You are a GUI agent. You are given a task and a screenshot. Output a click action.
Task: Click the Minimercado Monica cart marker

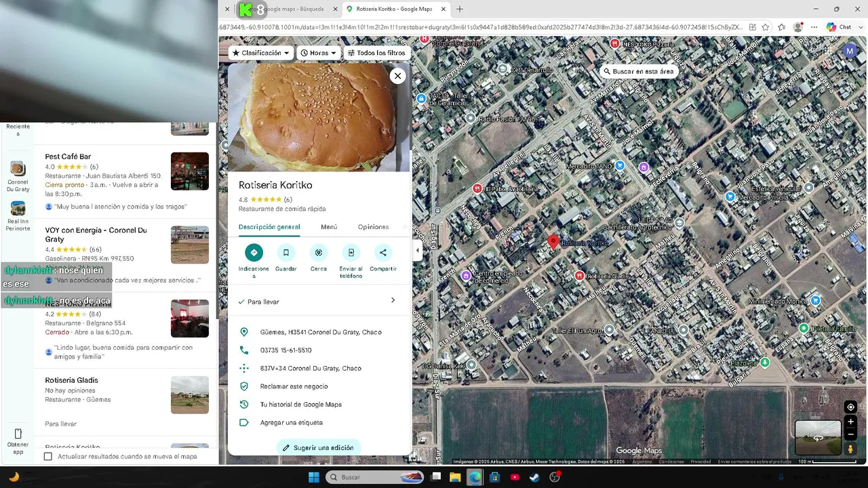pyautogui.click(x=816, y=300)
